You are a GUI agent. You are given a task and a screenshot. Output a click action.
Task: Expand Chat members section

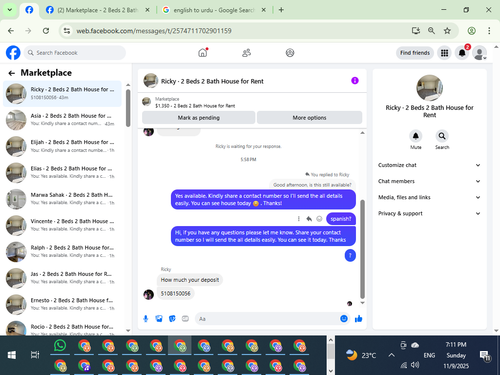429,181
